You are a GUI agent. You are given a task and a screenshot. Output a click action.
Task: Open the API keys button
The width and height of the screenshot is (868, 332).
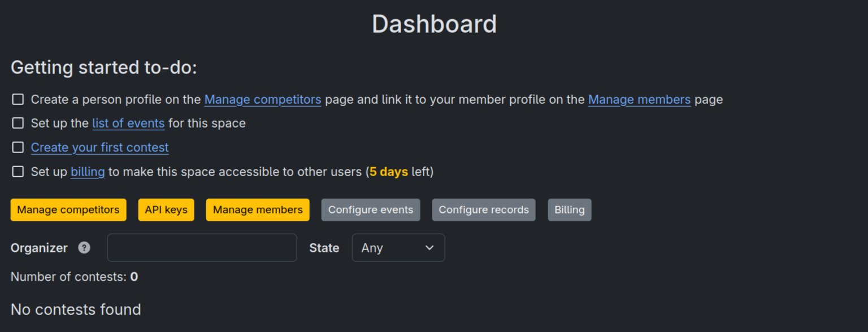click(166, 210)
